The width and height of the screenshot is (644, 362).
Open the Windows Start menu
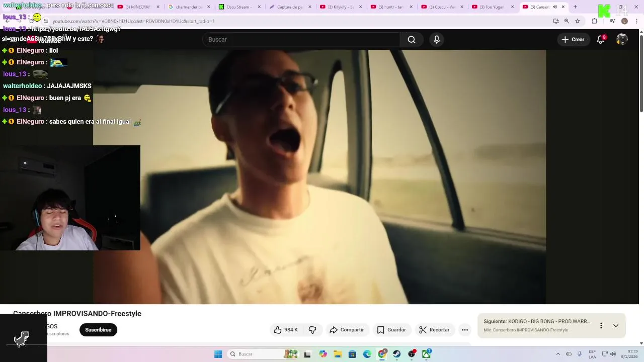218,354
